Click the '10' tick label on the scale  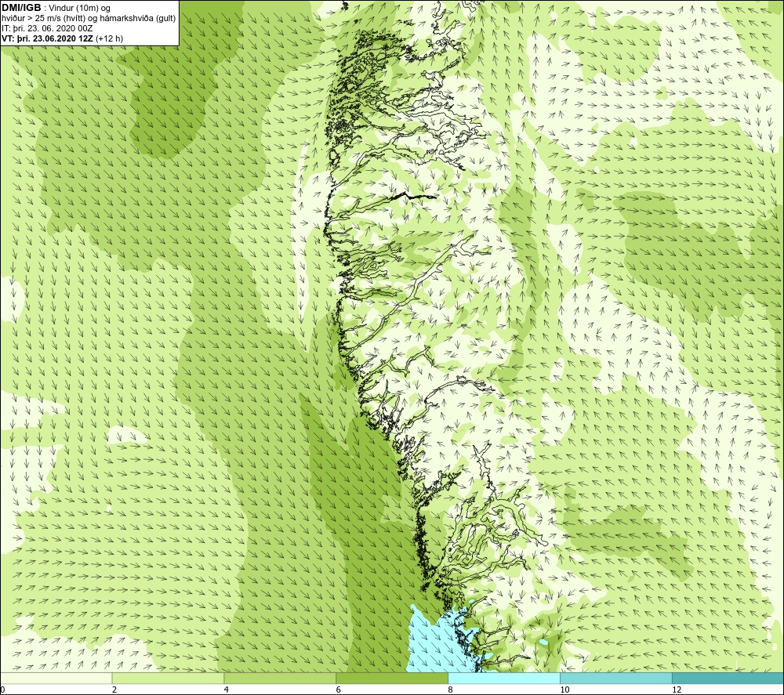(x=564, y=690)
